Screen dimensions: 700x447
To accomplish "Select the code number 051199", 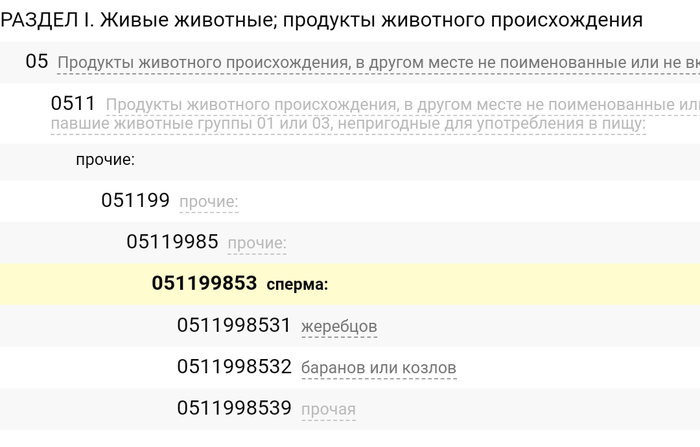I will point(135,200).
